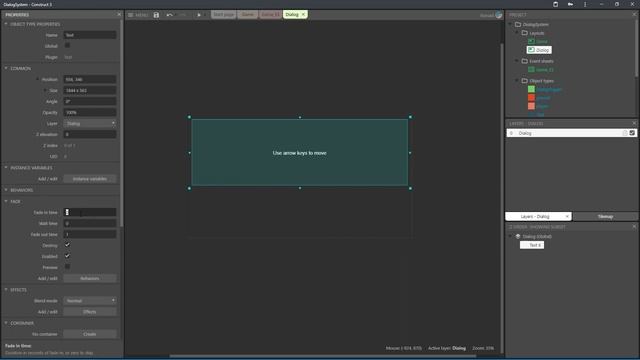Screen dimensions: 640x360
Task: Toggle the Global checkbox
Action: 67,46
